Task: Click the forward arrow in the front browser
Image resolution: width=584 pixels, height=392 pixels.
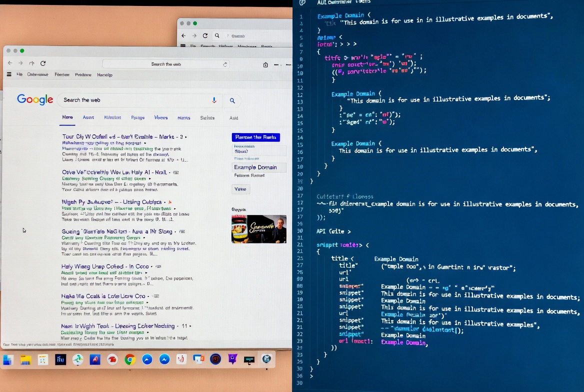Action: point(21,63)
